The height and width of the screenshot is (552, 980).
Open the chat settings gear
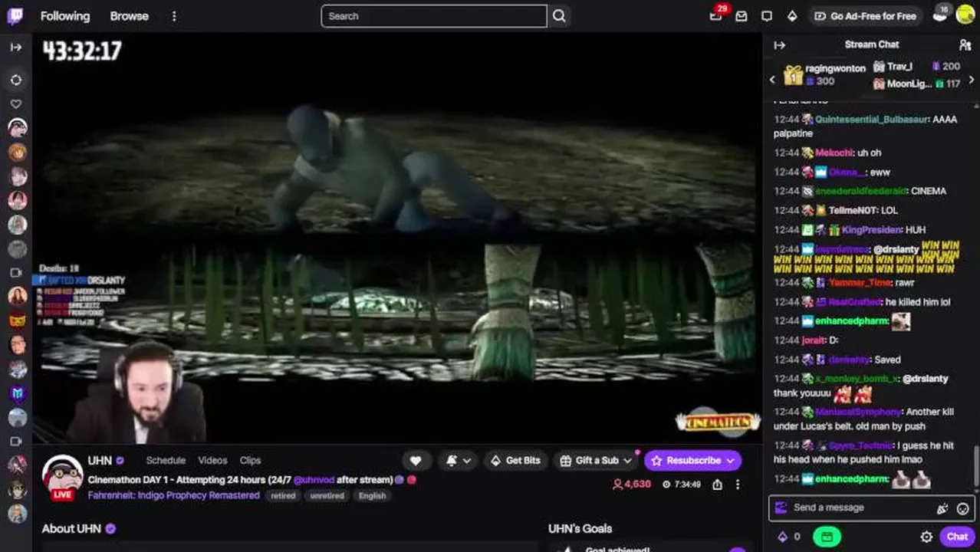[926, 537]
